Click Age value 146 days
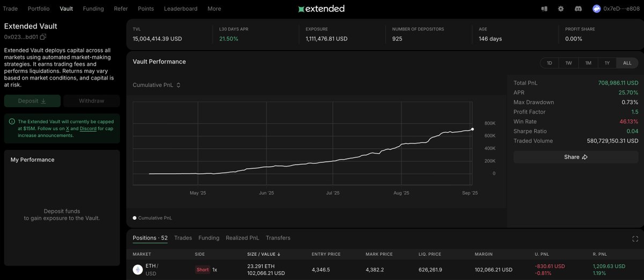 point(490,39)
